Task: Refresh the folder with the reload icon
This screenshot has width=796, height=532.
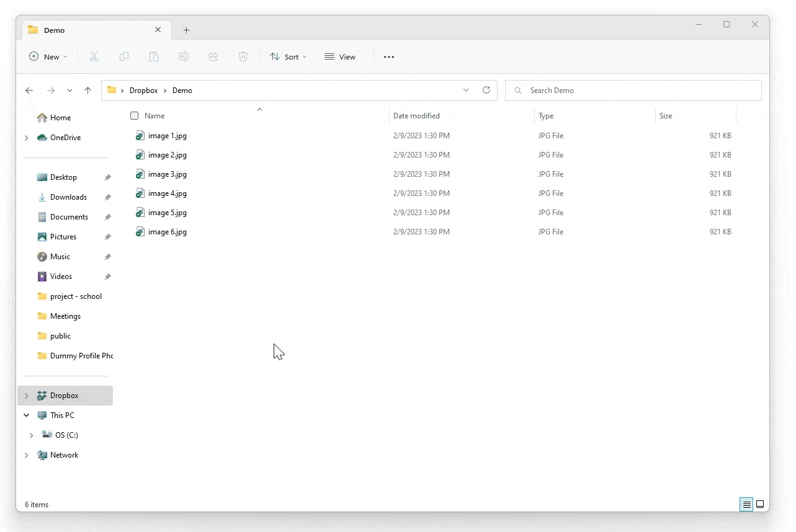Action: coord(486,91)
